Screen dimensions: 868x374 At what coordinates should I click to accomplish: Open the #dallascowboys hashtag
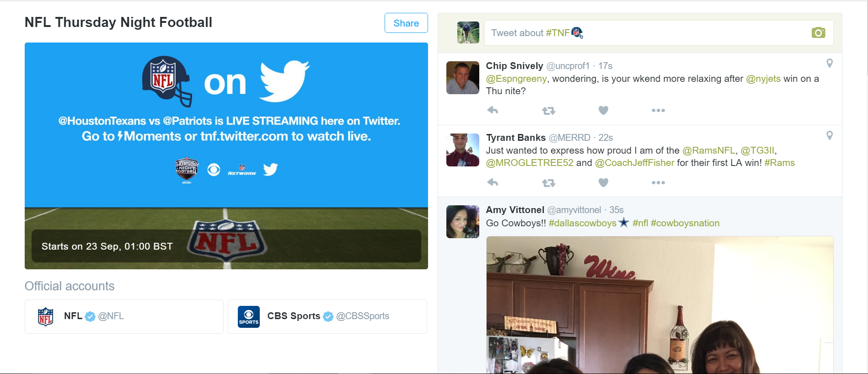pyautogui.click(x=583, y=223)
